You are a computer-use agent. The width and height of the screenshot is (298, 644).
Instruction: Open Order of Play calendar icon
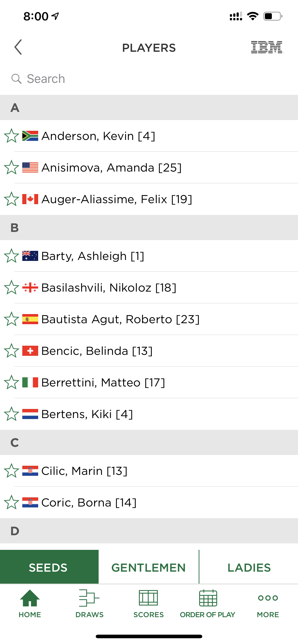click(208, 598)
